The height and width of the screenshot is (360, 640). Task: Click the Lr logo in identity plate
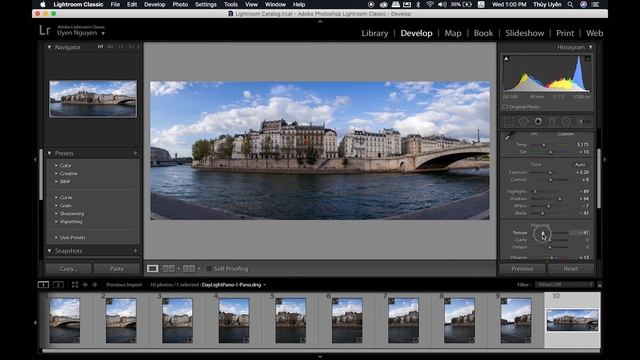pos(45,30)
